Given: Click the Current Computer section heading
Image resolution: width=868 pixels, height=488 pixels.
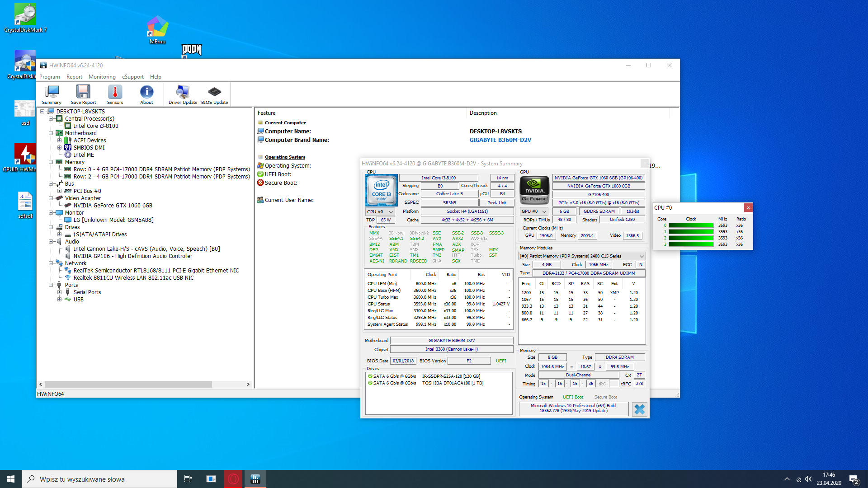Looking at the screenshot, I should click(285, 123).
